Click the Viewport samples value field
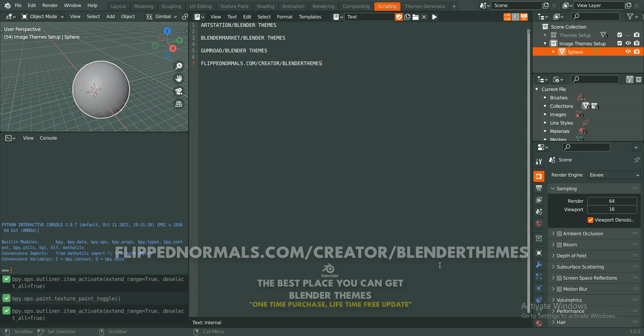Image resolution: width=644 pixels, height=336 pixels. (x=612, y=209)
